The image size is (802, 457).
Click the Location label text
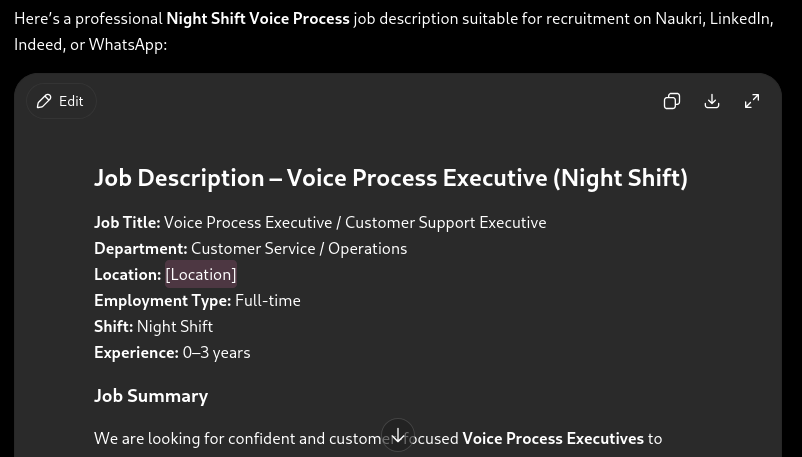pos(127,275)
